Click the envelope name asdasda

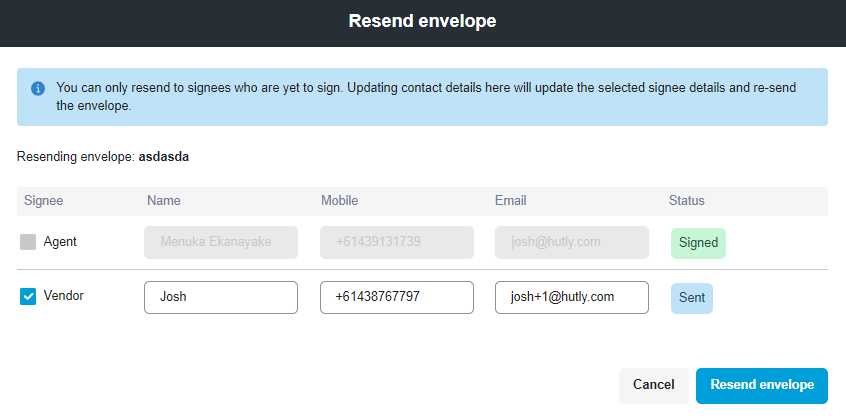(164, 157)
